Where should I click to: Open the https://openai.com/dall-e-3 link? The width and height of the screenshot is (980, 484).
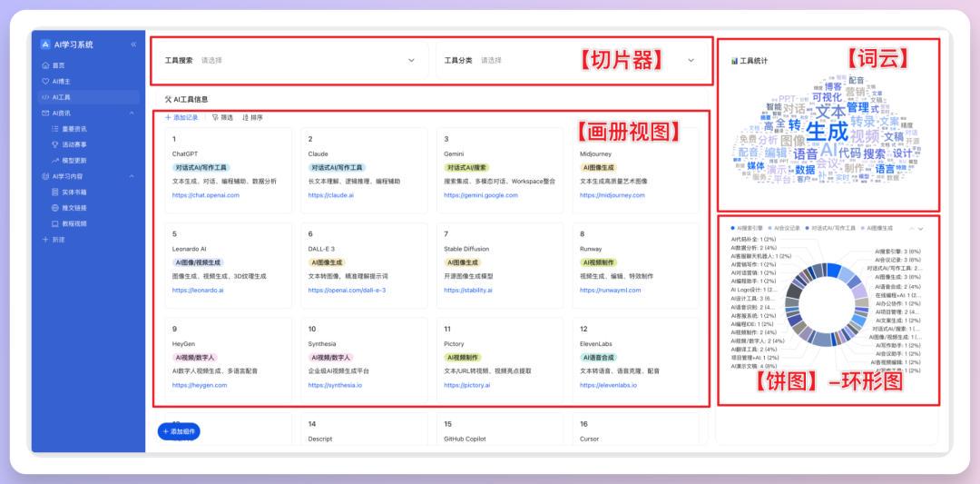pos(347,291)
